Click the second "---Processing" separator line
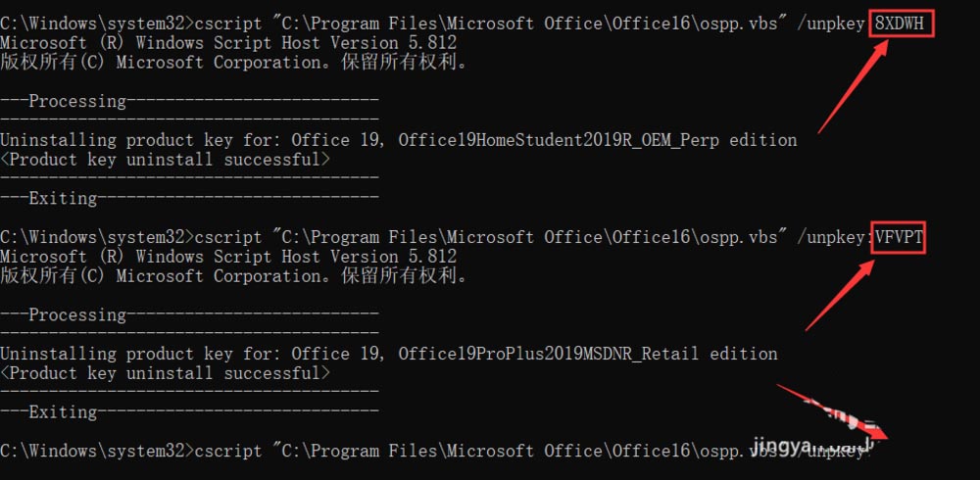This screenshot has width=980, height=480. pyautogui.click(x=189, y=314)
